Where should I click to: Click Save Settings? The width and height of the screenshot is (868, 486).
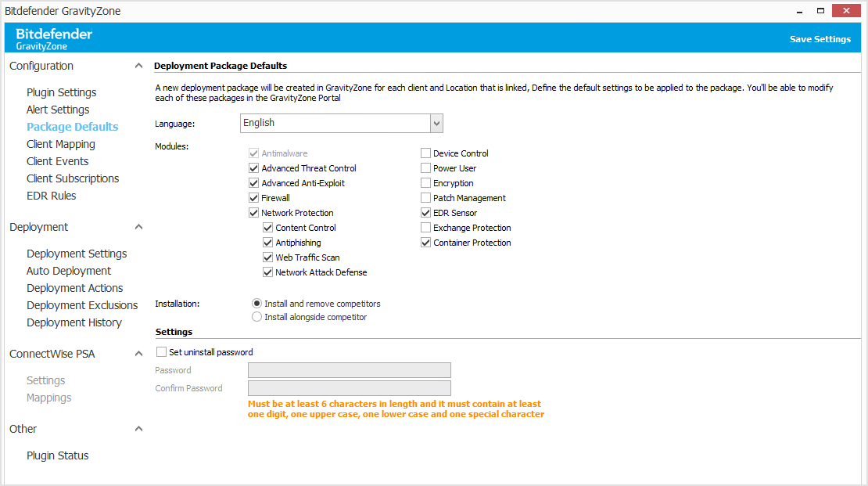820,38
